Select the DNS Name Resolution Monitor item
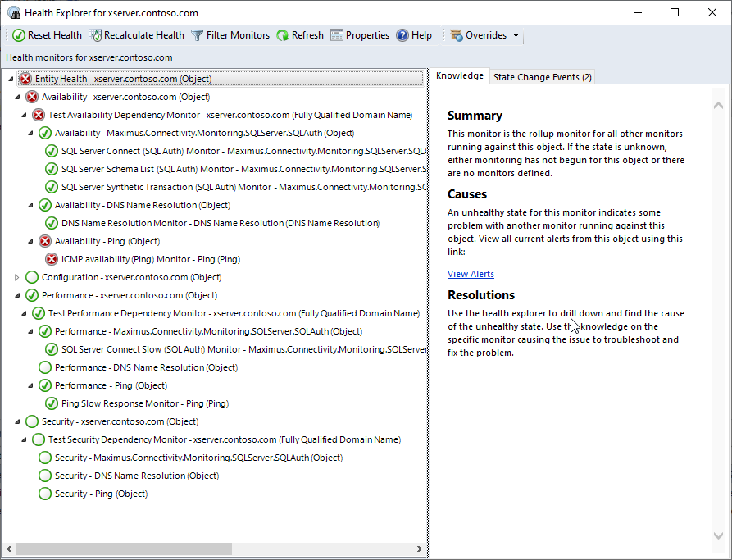Image resolution: width=732 pixels, height=560 pixels. pos(220,223)
